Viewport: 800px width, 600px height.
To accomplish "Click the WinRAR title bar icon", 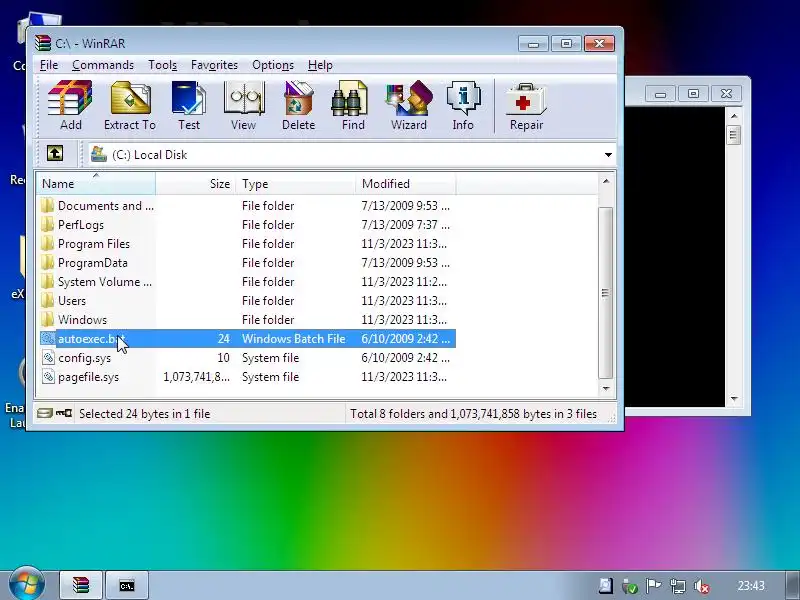I will [43, 43].
